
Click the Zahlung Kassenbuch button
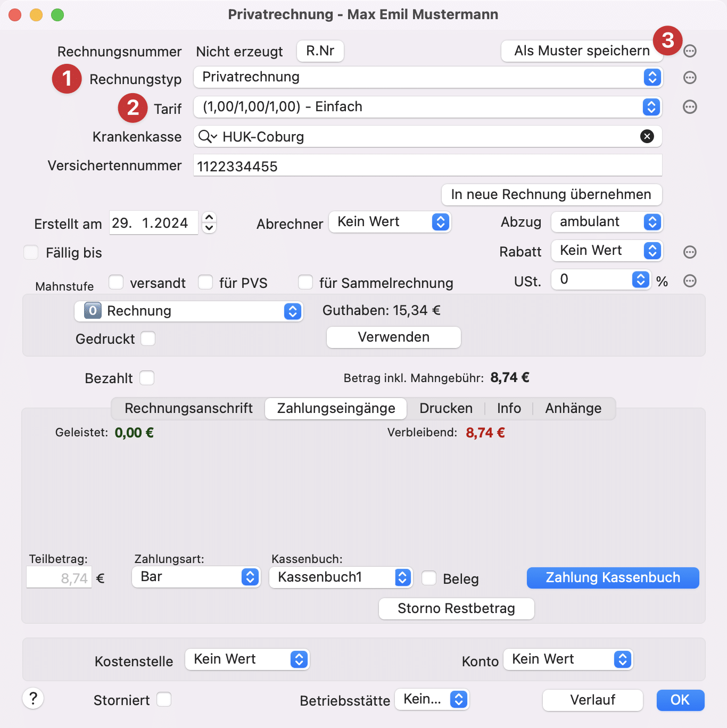613,577
